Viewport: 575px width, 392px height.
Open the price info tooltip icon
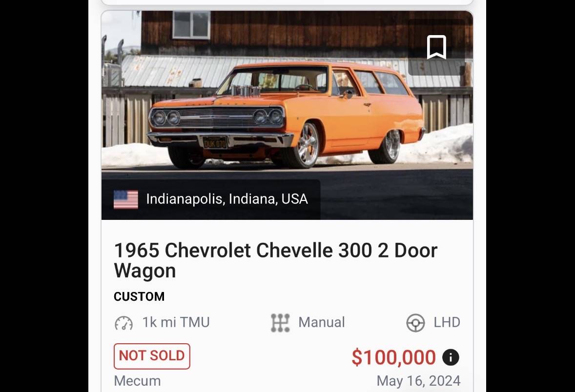451,357
